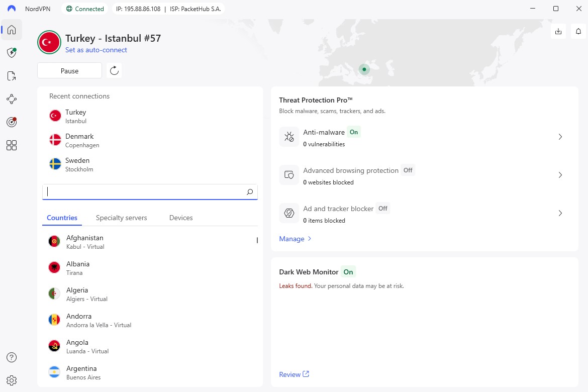
Task: Open Dark Web Monitor target icon in sidebar
Action: coord(12,122)
